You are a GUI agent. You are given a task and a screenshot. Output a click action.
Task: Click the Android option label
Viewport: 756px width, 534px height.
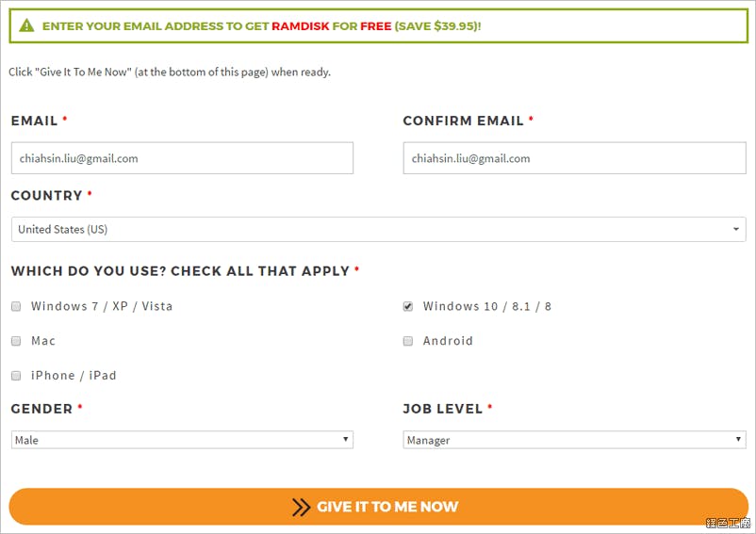coord(448,341)
